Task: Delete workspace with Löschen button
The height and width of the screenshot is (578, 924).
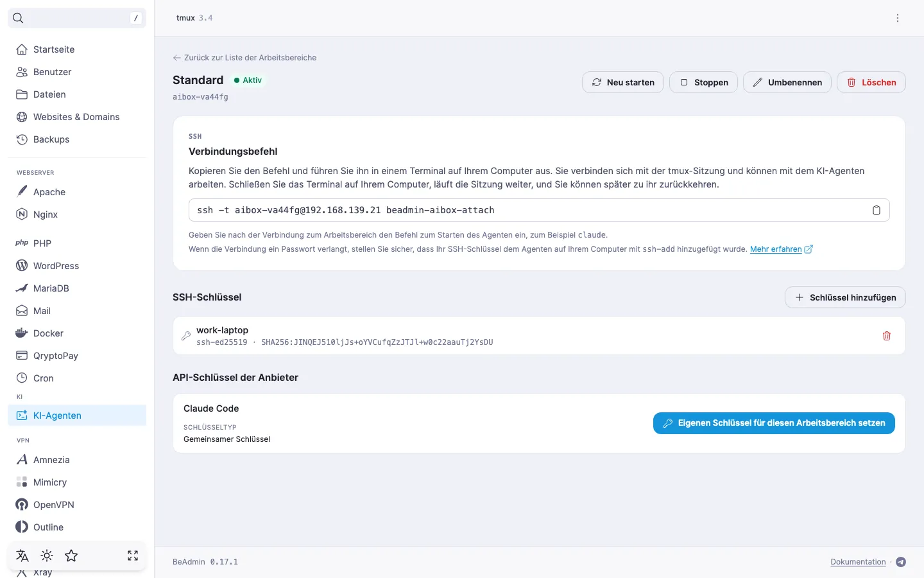Action: (871, 82)
